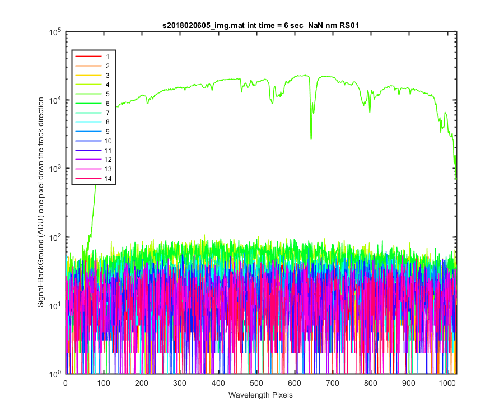Click y-axis tick label 10^1
This screenshot has height=420, width=504.
[x=55, y=306]
